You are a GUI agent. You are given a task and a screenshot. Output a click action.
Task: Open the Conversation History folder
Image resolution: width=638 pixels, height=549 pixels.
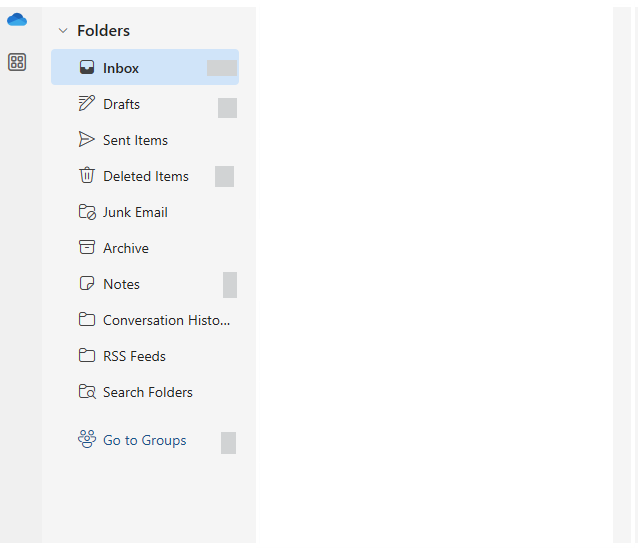pos(166,320)
